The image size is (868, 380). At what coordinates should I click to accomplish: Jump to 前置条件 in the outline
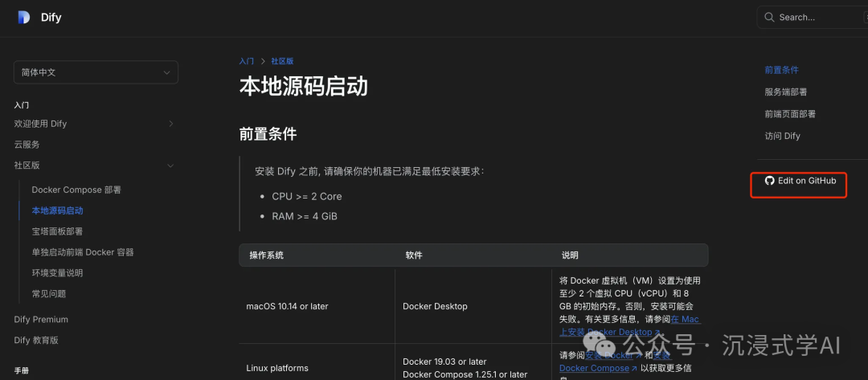click(782, 70)
